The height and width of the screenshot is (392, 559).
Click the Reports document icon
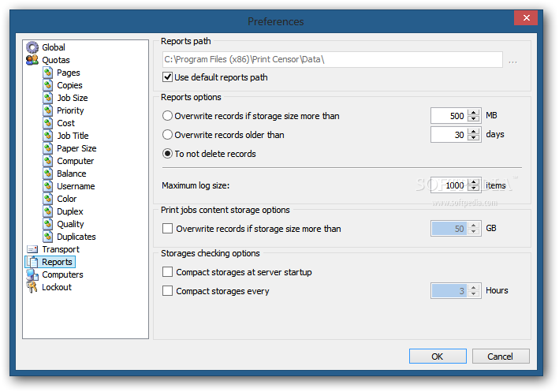[x=32, y=262]
